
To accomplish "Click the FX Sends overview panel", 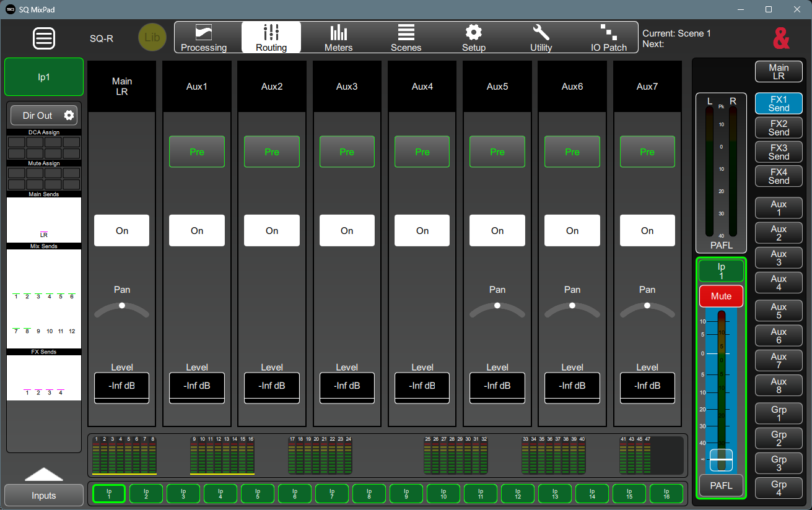I will point(44,378).
